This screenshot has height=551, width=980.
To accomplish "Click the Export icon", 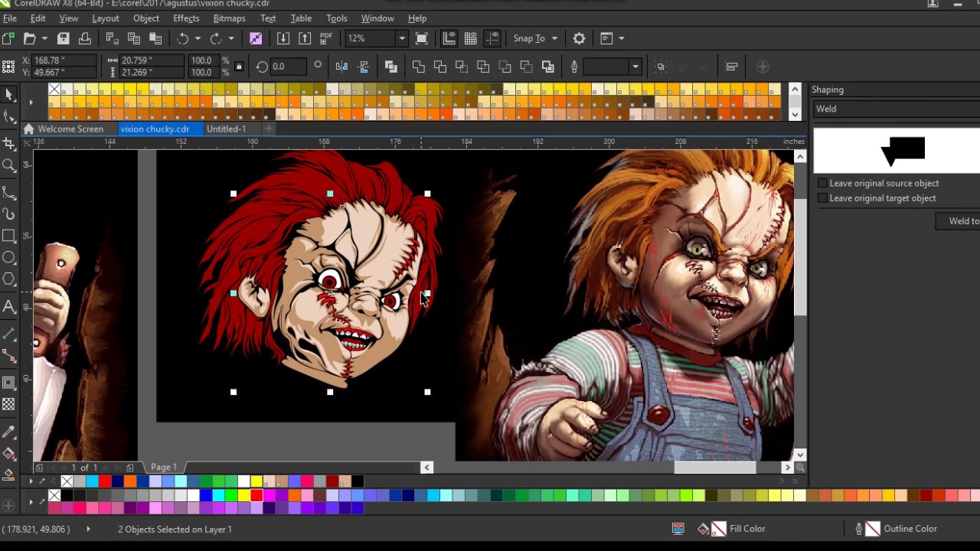I will [x=305, y=38].
